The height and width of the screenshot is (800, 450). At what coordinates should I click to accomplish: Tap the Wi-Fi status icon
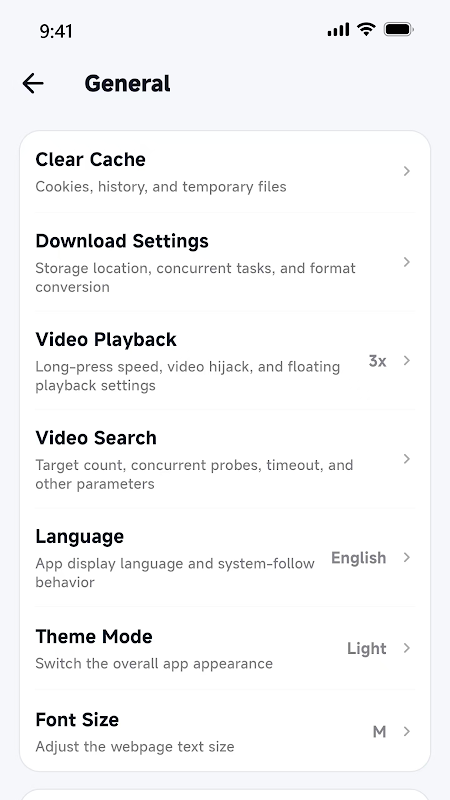(366, 30)
